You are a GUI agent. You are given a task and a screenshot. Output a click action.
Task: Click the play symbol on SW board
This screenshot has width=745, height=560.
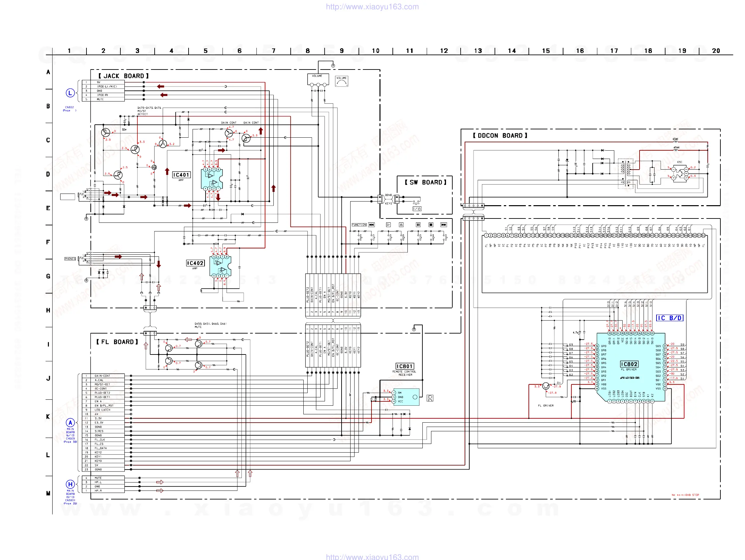point(388,224)
